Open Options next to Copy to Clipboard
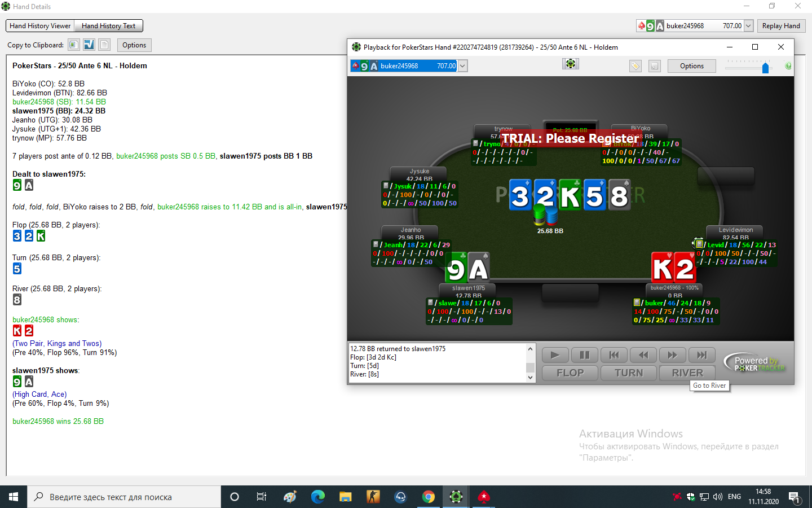This screenshot has height=508, width=812. point(134,45)
